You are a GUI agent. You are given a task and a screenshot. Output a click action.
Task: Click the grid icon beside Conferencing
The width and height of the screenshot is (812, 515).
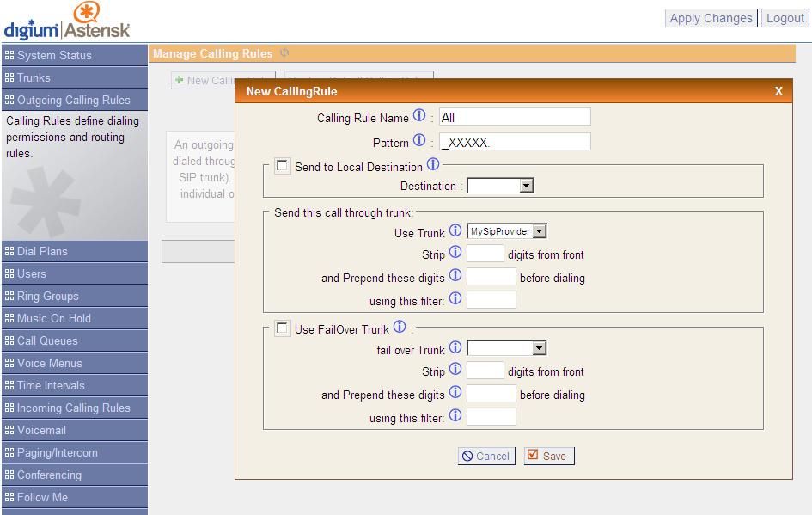pos(9,475)
